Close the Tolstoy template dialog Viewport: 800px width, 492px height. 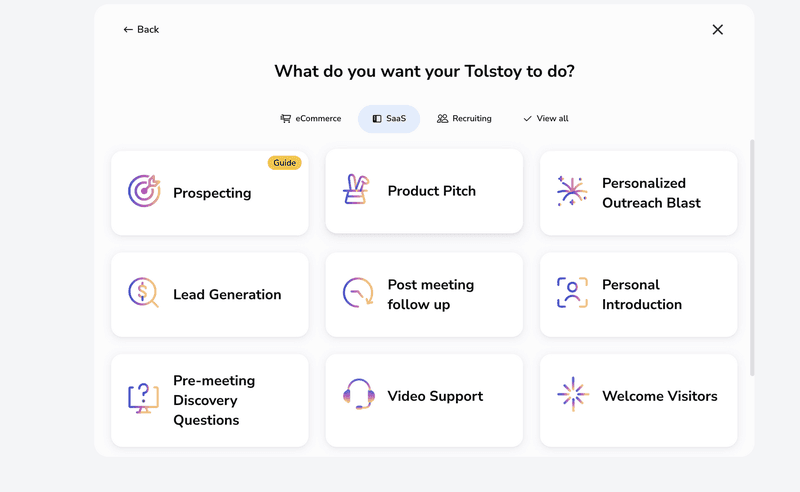pyautogui.click(x=717, y=30)
